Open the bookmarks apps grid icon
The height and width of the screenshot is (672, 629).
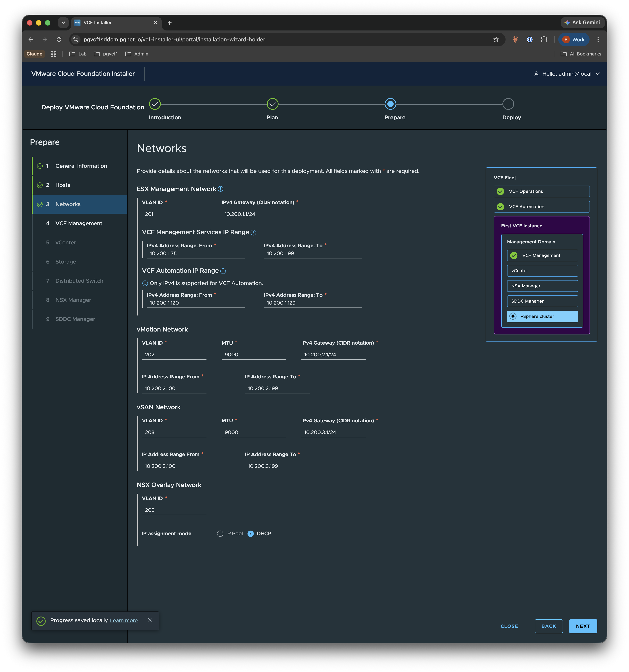coord(53,54)
